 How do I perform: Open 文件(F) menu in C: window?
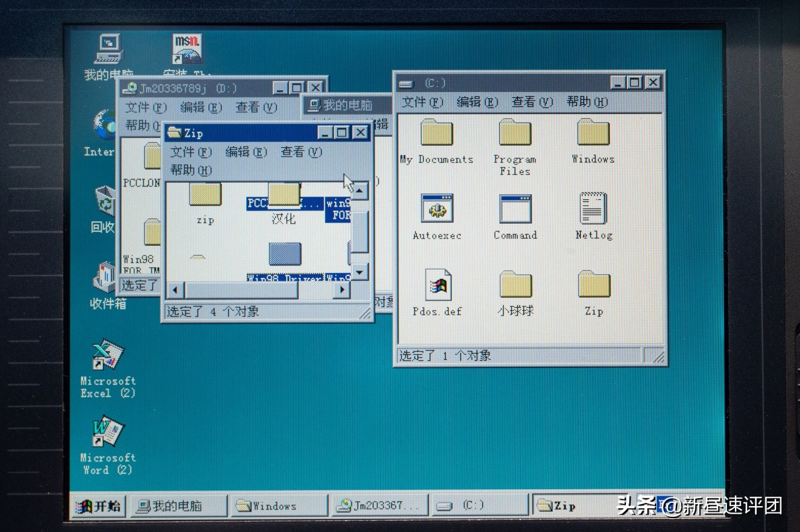[x=423, y=102]
